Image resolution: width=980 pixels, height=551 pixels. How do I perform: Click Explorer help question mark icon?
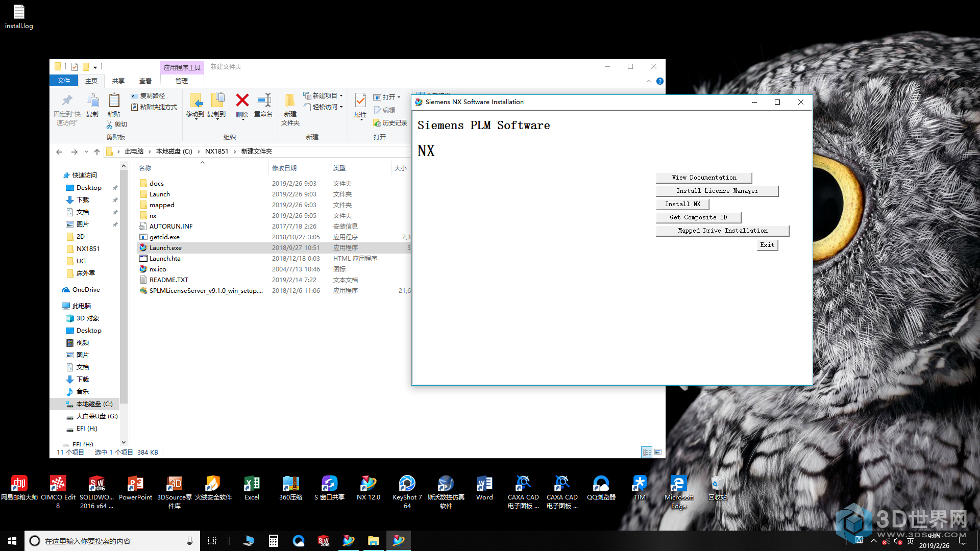(x=659, y=81)
